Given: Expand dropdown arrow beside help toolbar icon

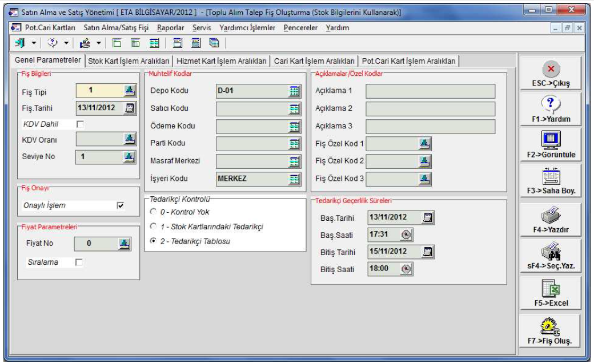Looking at the screenshot, I should tap(66, 43).
